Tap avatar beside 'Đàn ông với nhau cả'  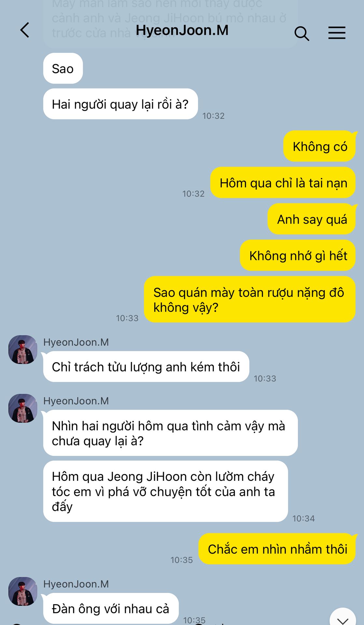[x=23, y=591]
